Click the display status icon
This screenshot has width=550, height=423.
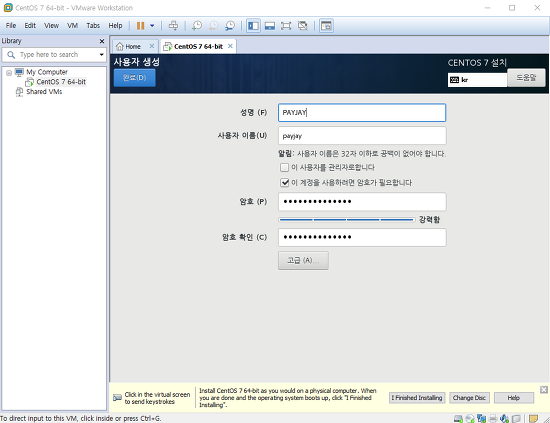tap(516, 418)
